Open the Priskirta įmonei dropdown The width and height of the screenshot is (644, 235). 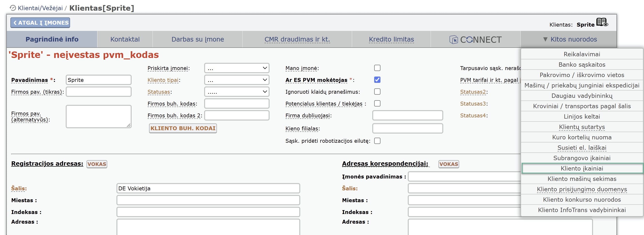236,68
